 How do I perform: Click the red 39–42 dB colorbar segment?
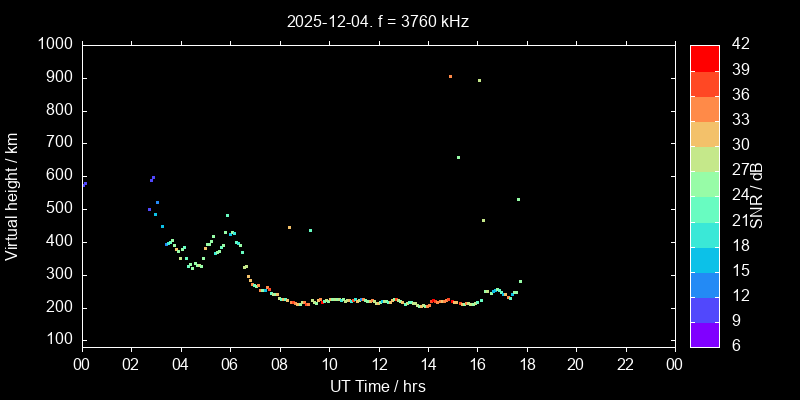click(705, 57)
